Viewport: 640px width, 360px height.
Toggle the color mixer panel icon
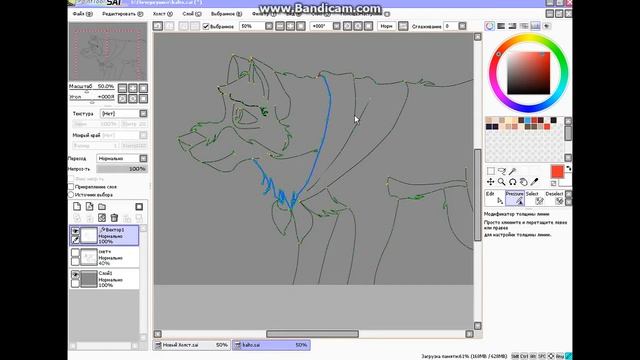[524, 26]
